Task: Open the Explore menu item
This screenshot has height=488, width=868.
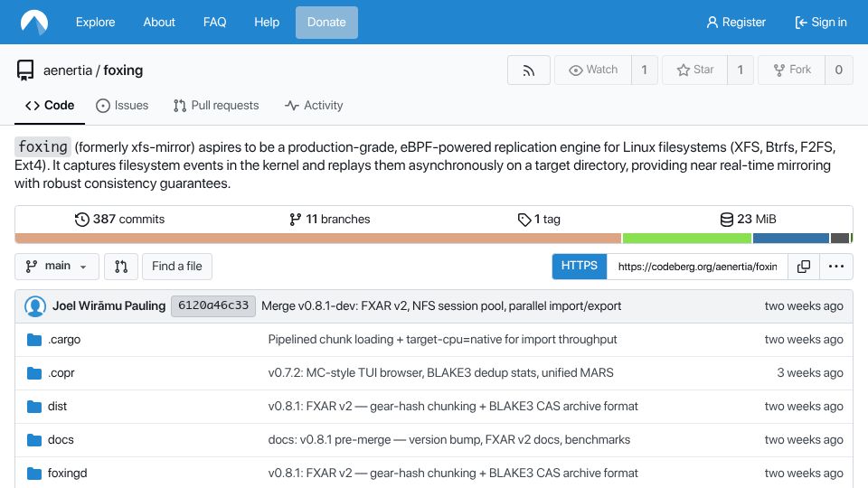Action: click(95, 22)
